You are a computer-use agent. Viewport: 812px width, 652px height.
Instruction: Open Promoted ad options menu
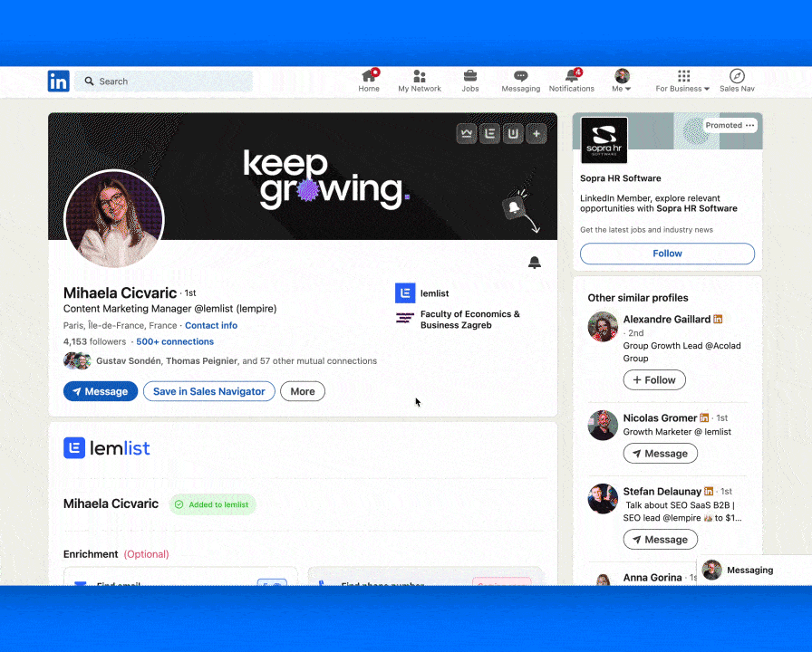[749, 126]
